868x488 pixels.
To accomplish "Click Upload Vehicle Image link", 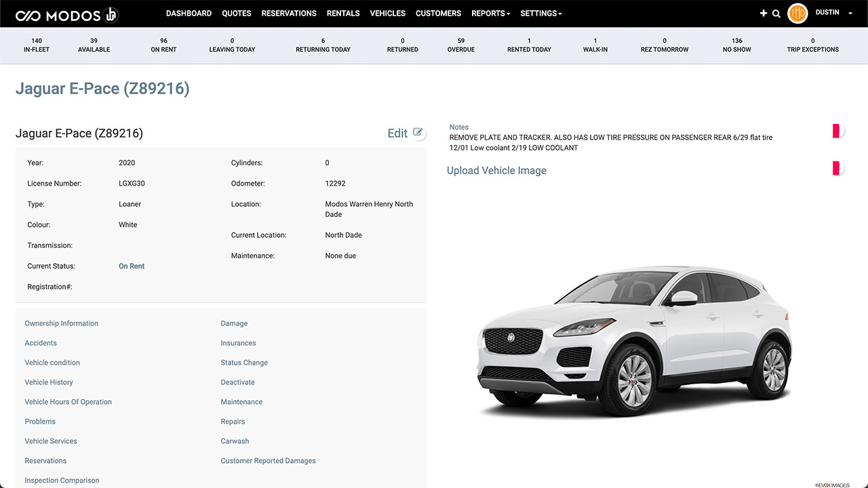I will pyautogui.click(x=496, y=171).
